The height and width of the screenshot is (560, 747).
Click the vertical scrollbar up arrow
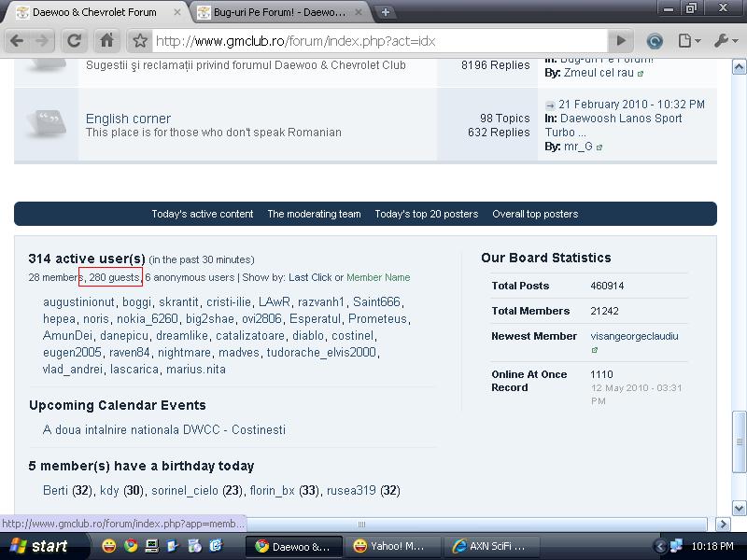(x=739, y=67)
